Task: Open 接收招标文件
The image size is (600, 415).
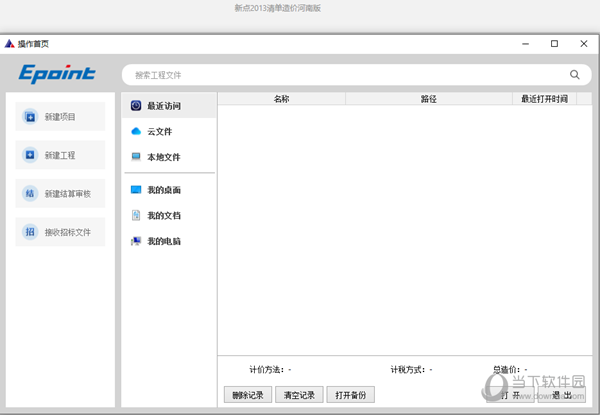Action: click(x=60, y=232)
